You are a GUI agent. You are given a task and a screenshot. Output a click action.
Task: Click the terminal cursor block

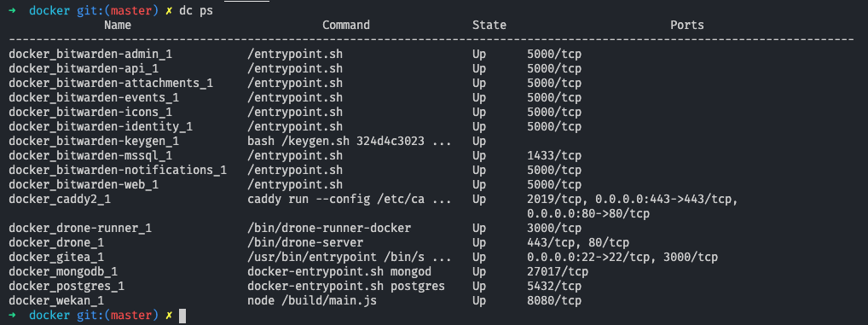click(x=182, y=316)
